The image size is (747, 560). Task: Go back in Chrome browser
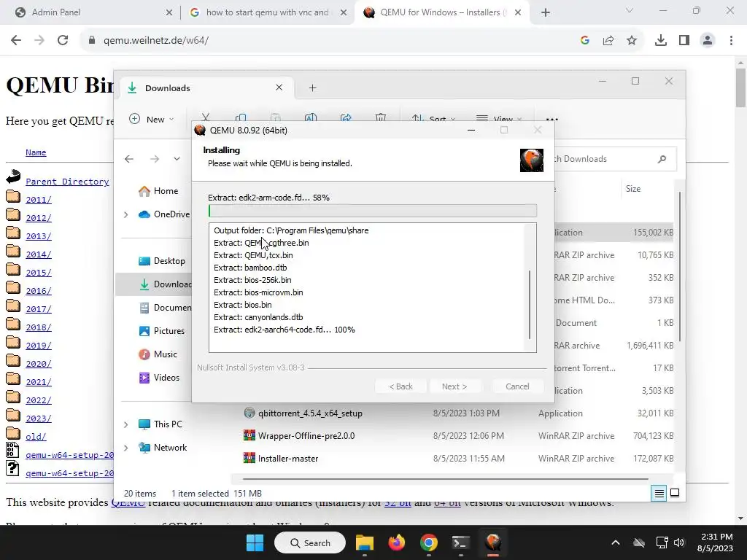point(16,41)
